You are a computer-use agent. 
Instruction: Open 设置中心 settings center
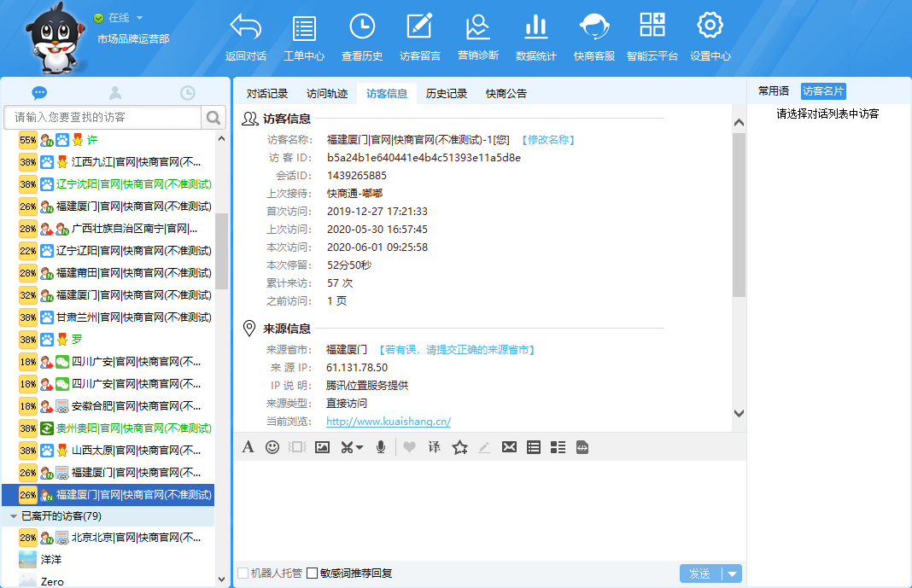pyautogui.click(x=710, y=37)
